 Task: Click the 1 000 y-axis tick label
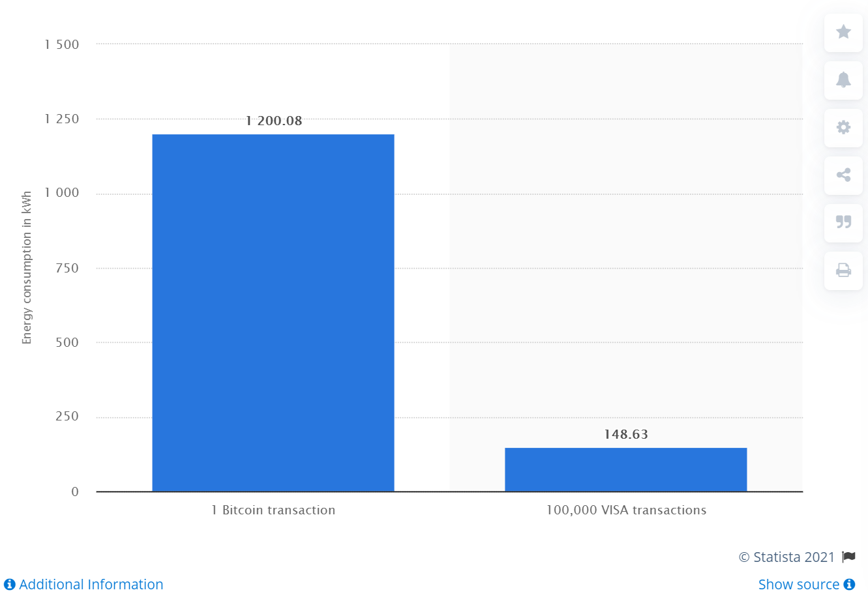[62, 192]
